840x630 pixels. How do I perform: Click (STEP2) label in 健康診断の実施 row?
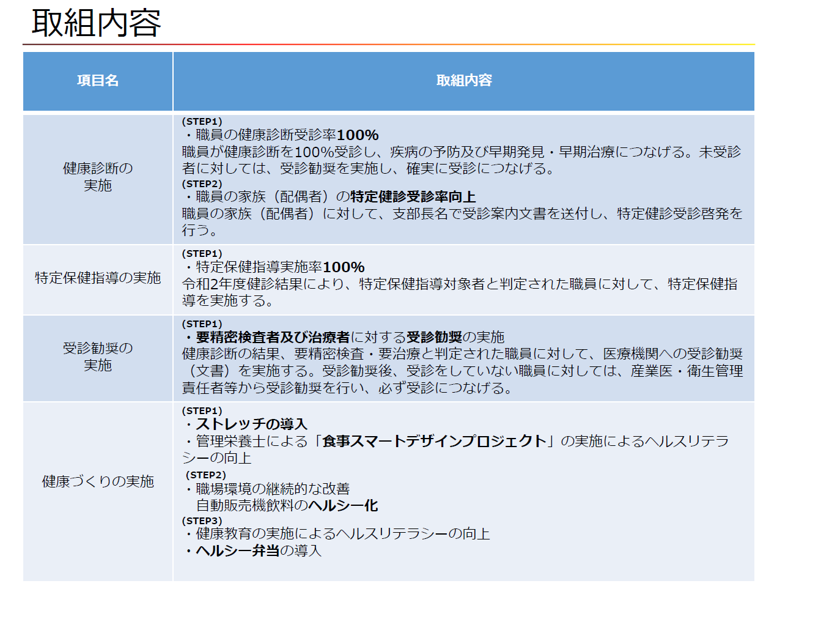[x=202, y=183]
